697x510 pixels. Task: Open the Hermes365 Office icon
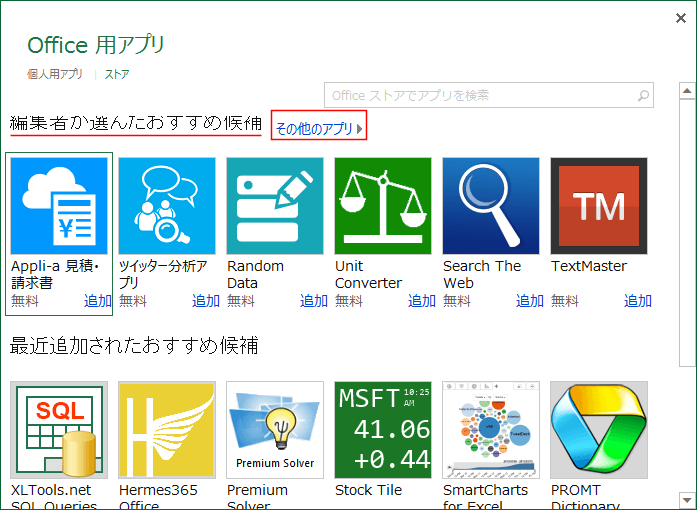pos(167,430)
